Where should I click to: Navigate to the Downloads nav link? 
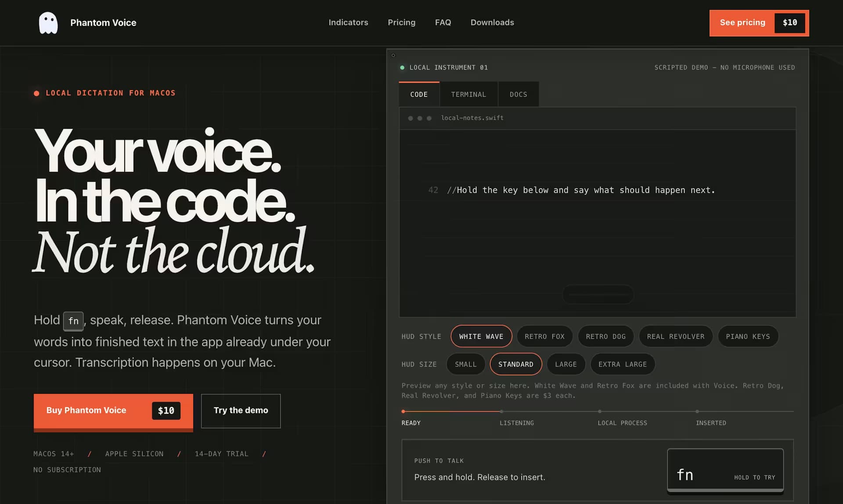(492, 22)
